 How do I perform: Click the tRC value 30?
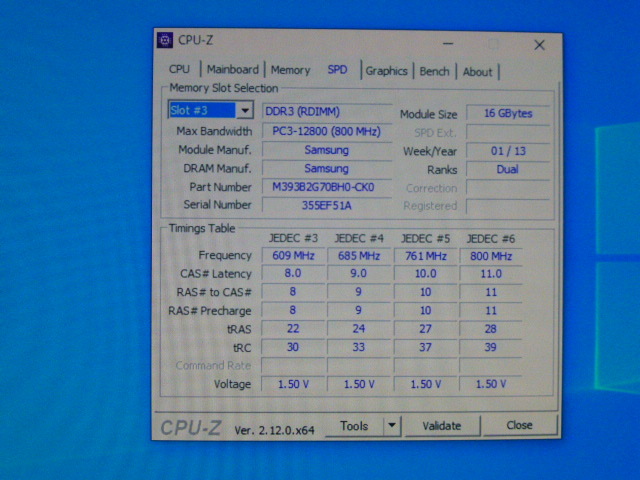click(x=293, y=347)
